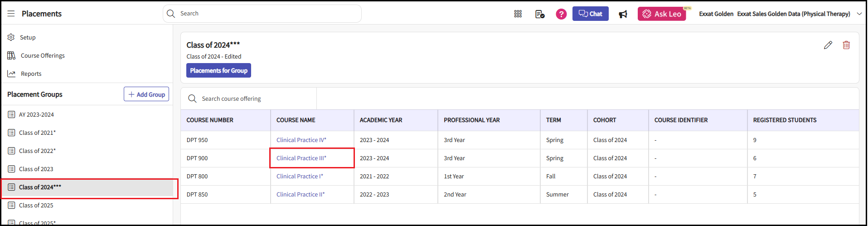Click the Add Group button
The height and width of the screenshot is (226, 868).
tap(146, 94)
